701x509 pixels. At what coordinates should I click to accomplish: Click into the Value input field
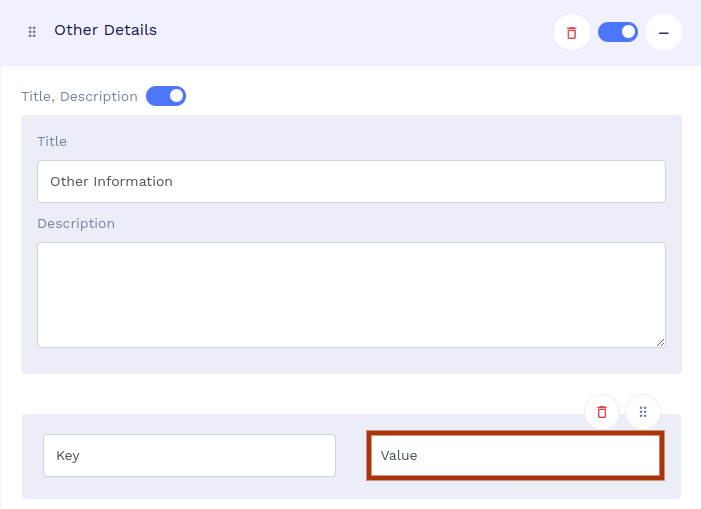tap(514, 456)
